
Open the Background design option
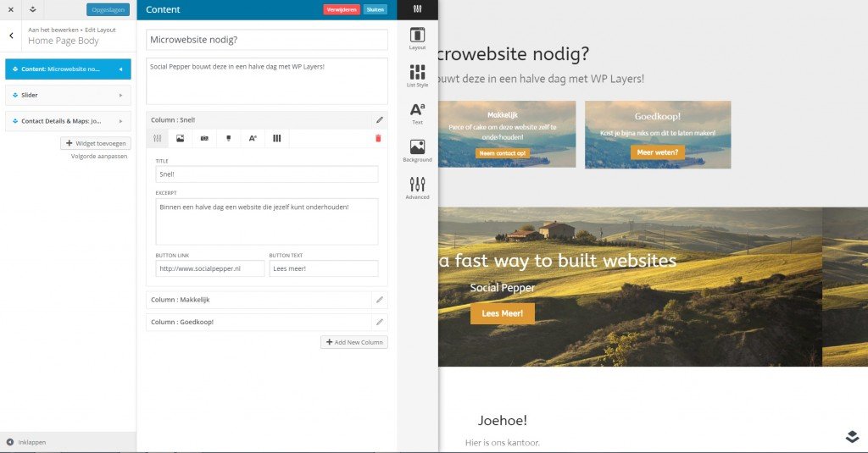click(x=417, y=151)
